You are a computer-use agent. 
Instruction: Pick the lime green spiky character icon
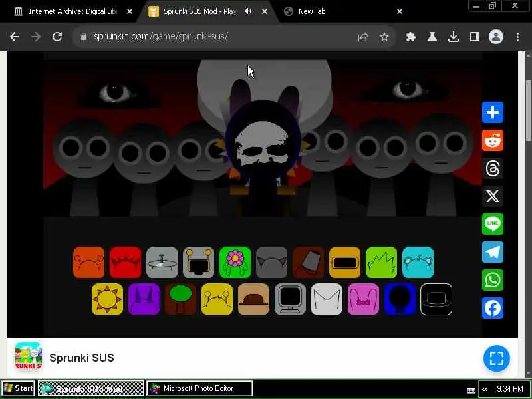pyautogui.click(x=381, y=262)
